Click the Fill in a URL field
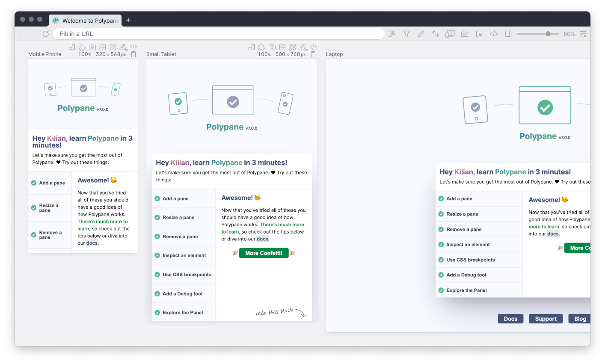The height and width of the screenshot is (364, 605). coord(219,34)
